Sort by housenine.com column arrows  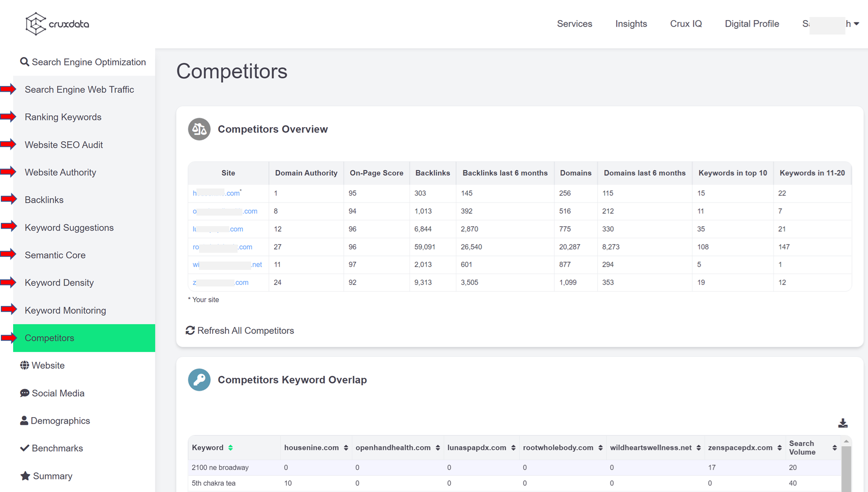346,447
